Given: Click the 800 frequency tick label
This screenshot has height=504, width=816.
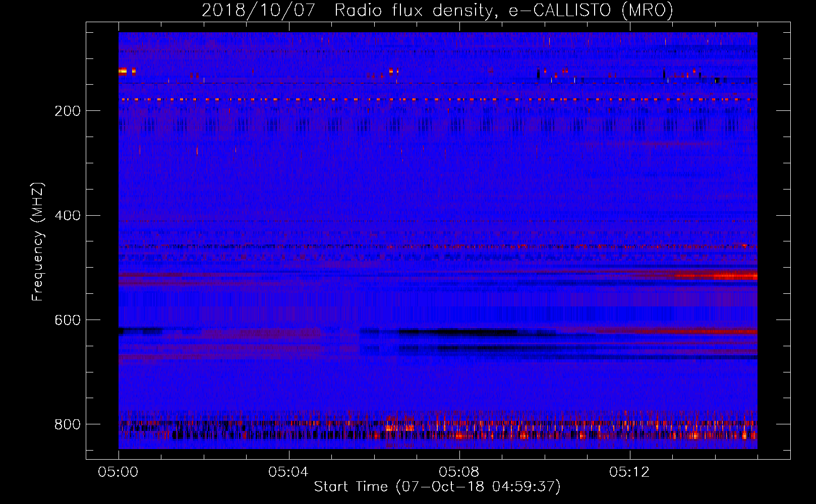Looking at the screenshot, I should (x=68, y=424).
